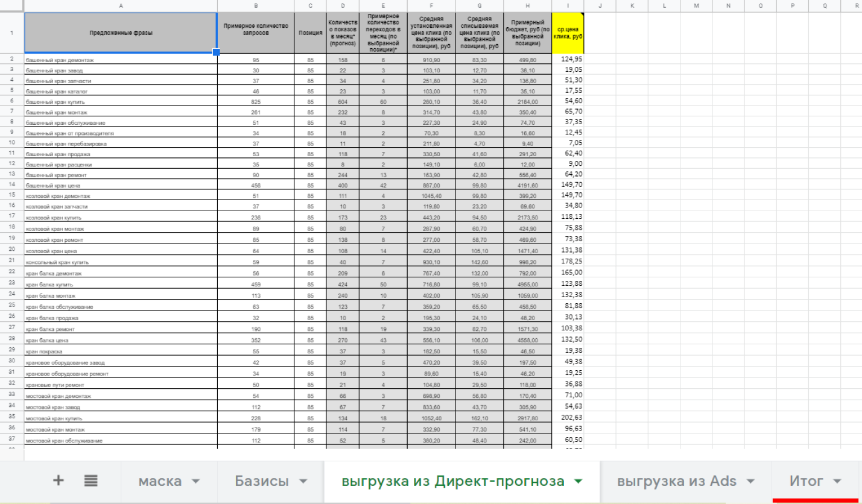862x504 pixels.
Task: Click header 'Примерный бюджет, руб'
Action: click(527, 33)
